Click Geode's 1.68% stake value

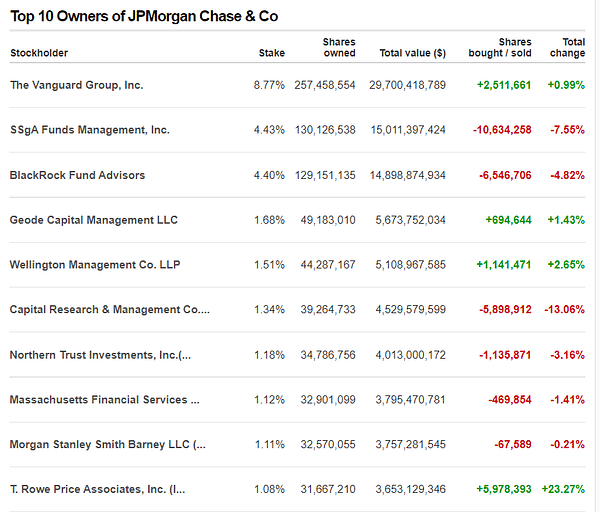tap(269, 220)
